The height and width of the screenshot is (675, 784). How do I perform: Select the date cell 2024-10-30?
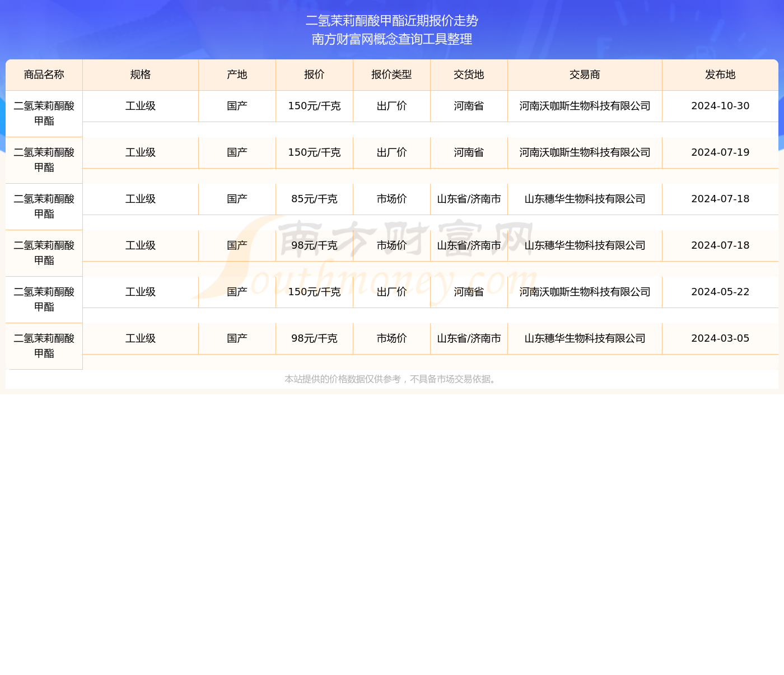[720, 106]
